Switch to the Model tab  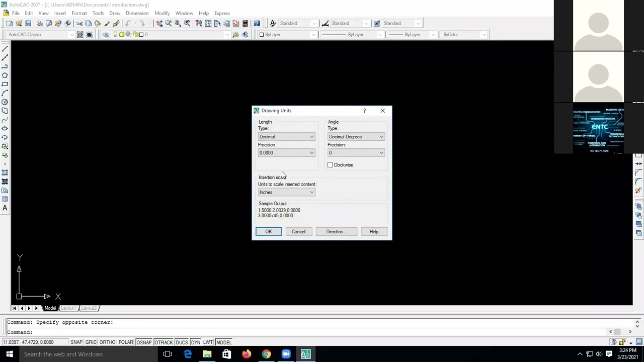point(50,308)
